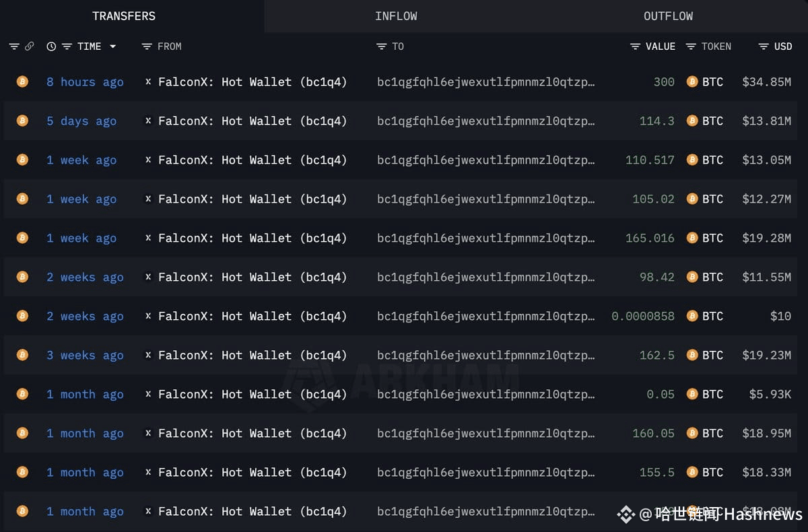Select the USD amount $18.95M
The width and height of the screenshot is (808, 532).
[766, 433]
